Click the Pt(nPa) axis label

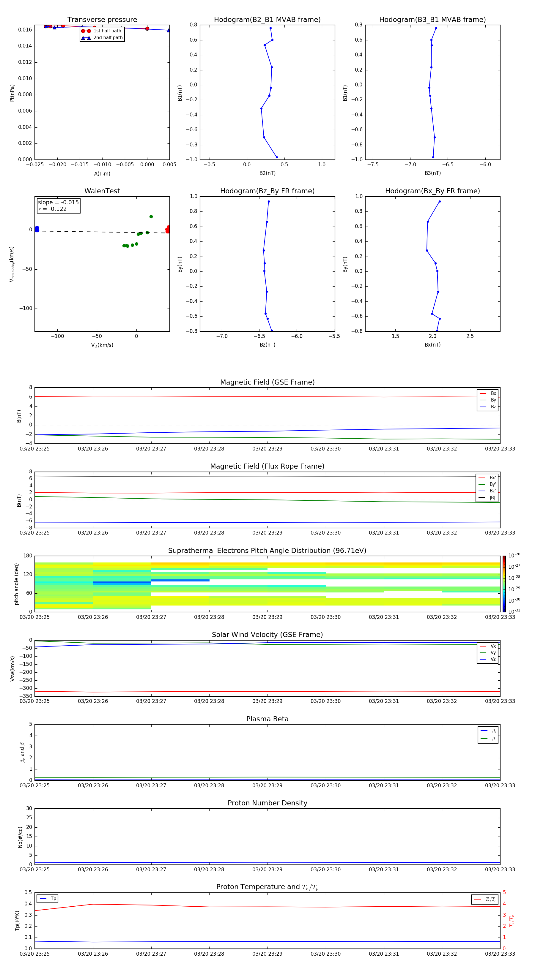pyautogui.click(x=12, y=93)
